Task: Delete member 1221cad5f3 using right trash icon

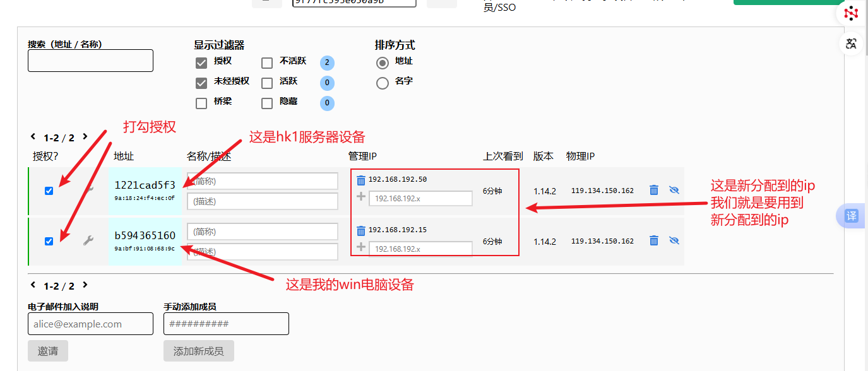Action: pos(654,190)
